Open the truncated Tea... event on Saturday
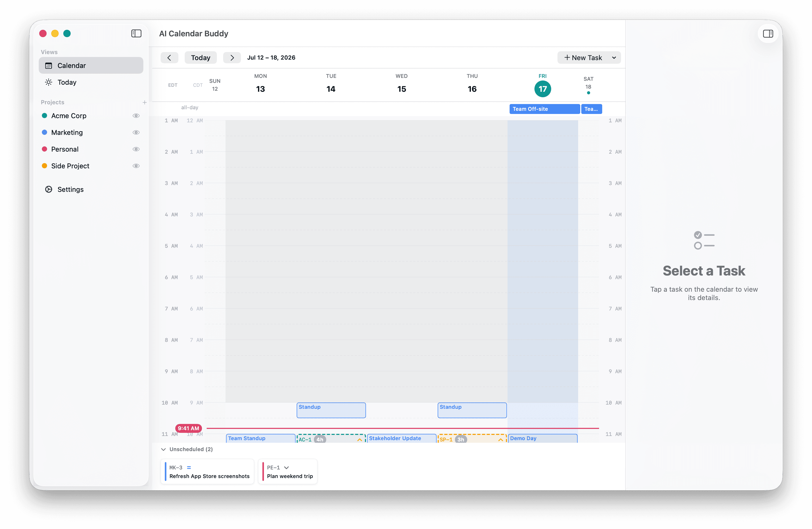 click(591, 109)
